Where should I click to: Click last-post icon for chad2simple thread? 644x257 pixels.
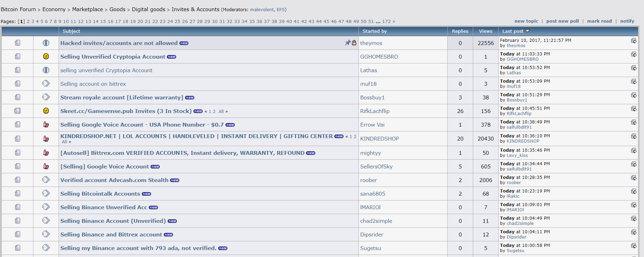tap(634, 219)
